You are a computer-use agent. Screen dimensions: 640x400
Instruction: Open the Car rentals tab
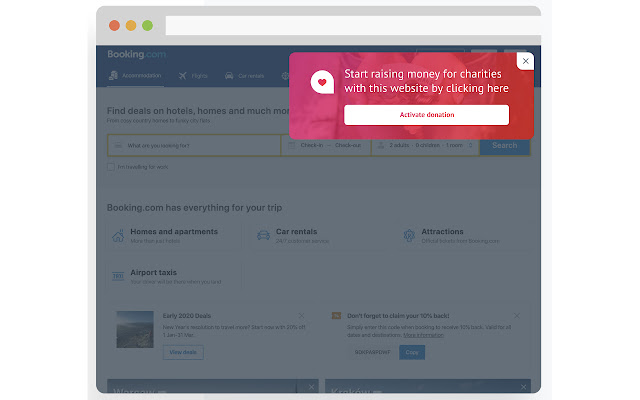tap(244, 76)
